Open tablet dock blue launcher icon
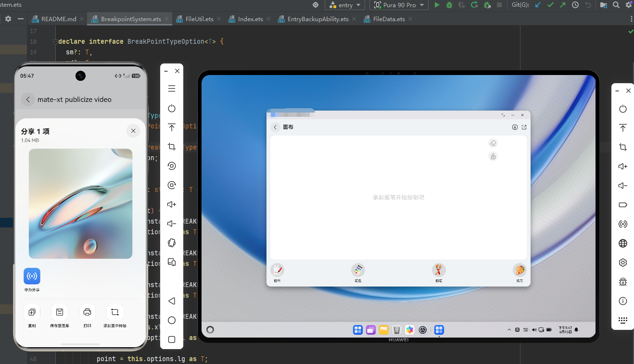 (358, 330)
